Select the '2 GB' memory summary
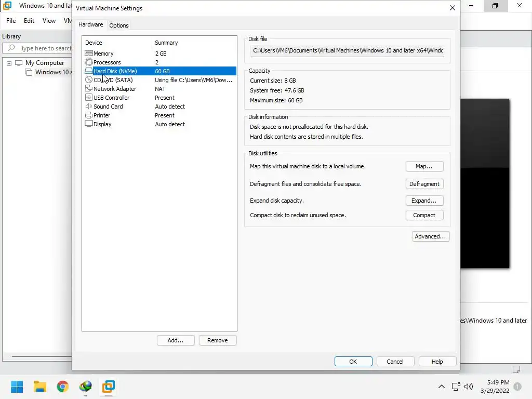This screenshot has width=532, height=399. (x=161, y=54)
